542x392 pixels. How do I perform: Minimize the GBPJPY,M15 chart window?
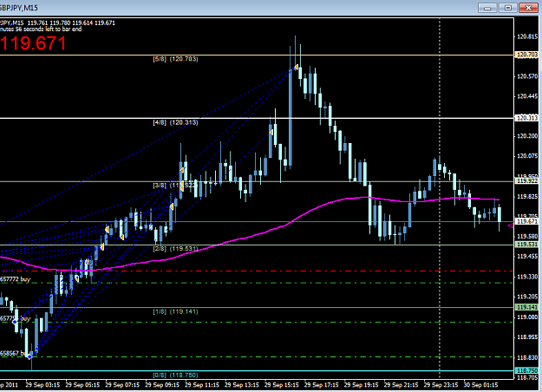(487, 8)
